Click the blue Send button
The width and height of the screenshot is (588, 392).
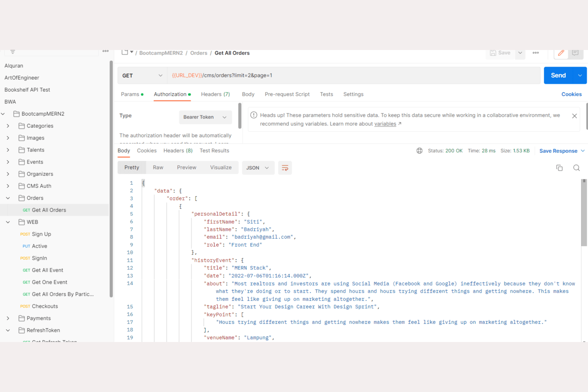point(559,75)
